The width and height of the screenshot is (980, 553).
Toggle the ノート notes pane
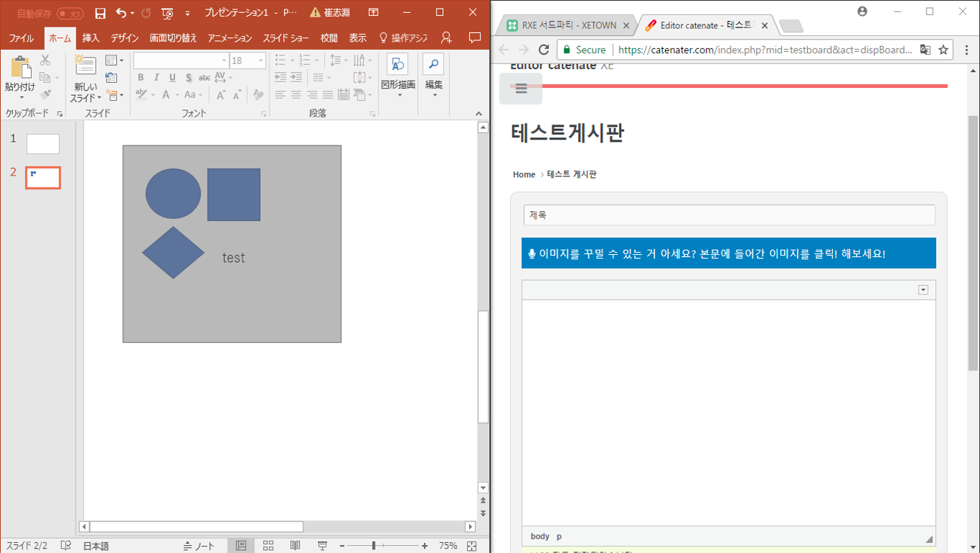coord(199,546)
